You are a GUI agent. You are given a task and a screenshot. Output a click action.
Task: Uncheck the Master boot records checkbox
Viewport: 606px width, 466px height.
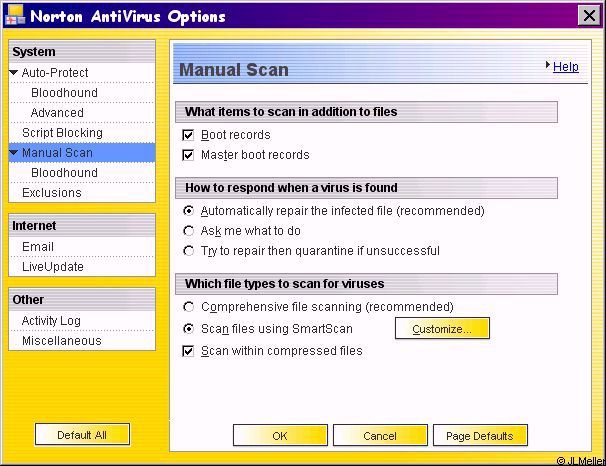[188, 155]
